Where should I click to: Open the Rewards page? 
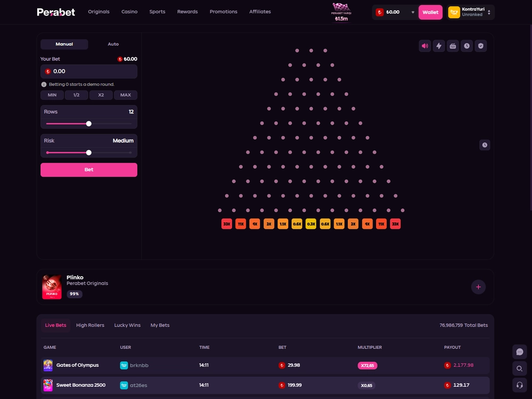(x=188, y=12)
